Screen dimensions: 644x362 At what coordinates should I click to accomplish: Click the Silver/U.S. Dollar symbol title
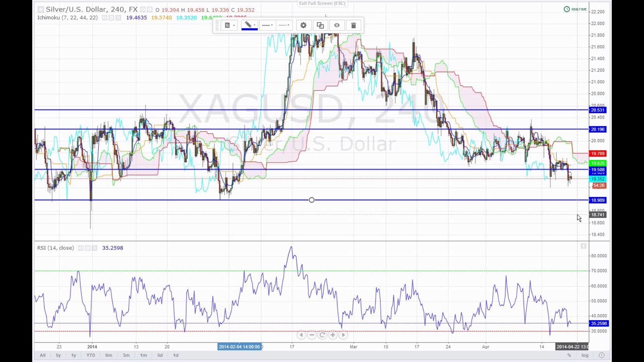92,10
